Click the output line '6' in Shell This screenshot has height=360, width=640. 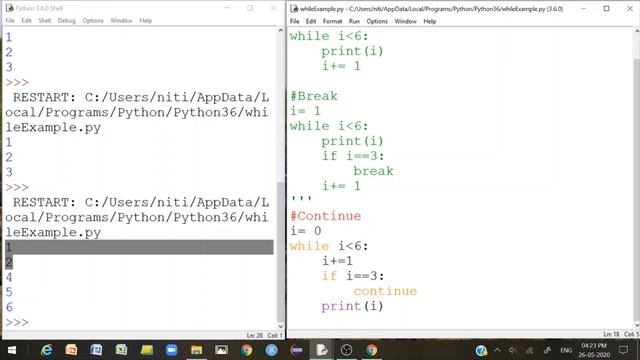(9, 307)
